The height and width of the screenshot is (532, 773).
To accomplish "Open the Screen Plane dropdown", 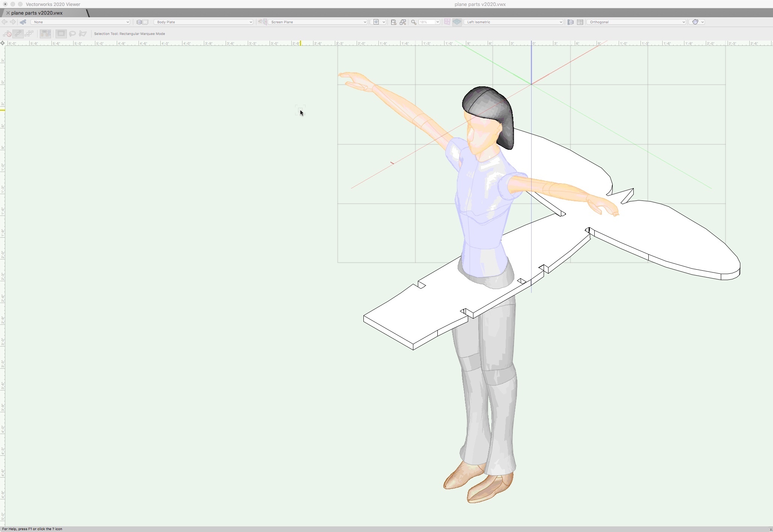I will point(317,22).
